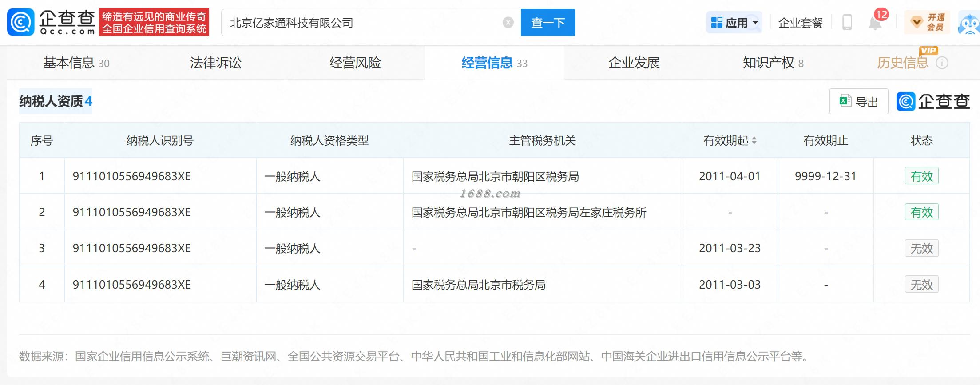The image size is (980, 385).
Task: Clear the search box with the X icon
Action: tap(508, 23)
